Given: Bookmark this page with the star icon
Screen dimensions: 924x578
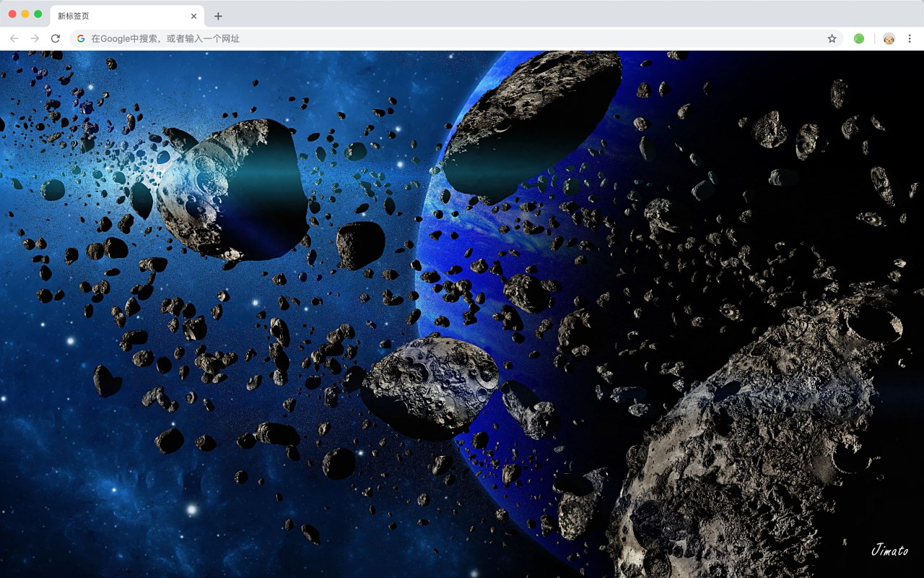Looking at the screenshot, I should coord(832,38).
